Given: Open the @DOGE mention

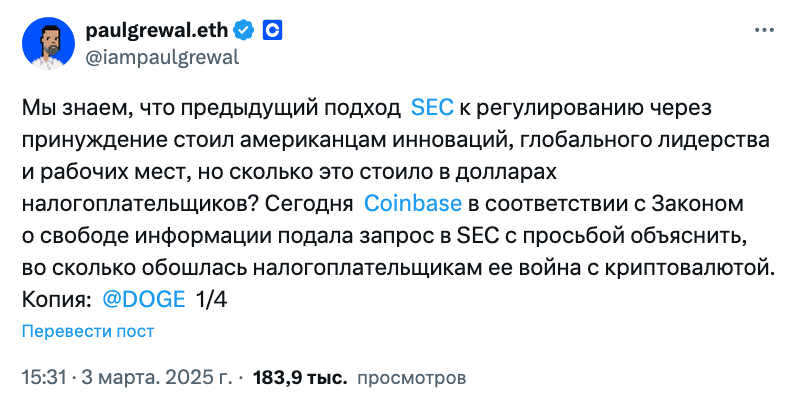Looking at the screenshot, I should [144, 299].
